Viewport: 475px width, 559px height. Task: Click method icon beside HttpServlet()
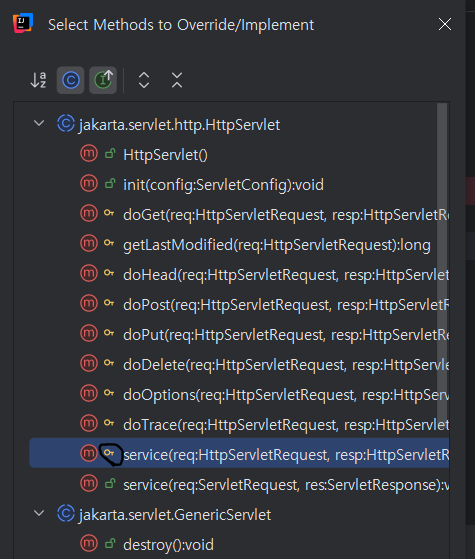[89, 154]
